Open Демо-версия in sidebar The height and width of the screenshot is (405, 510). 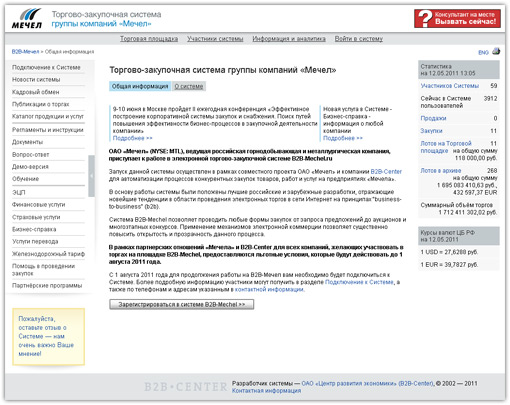pos(30,167)
